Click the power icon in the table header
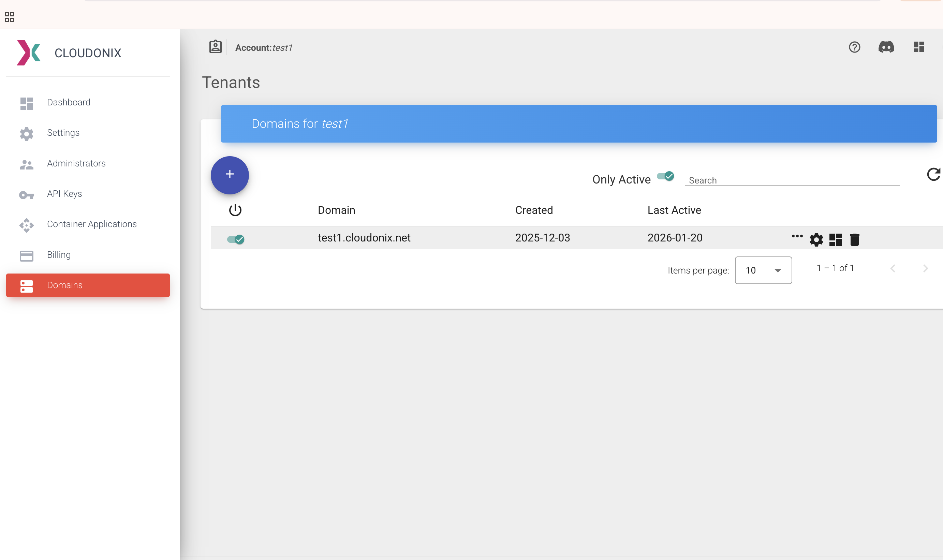 pos(235,210)
